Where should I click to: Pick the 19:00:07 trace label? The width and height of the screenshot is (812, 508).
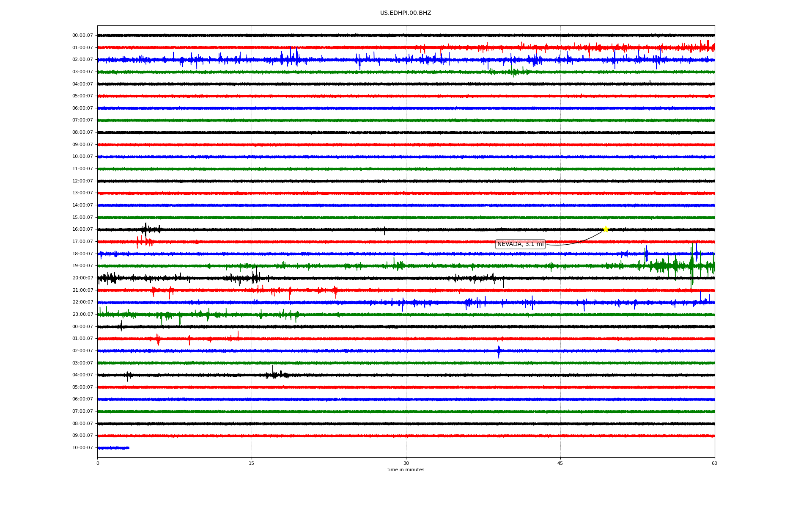point(82,266)
